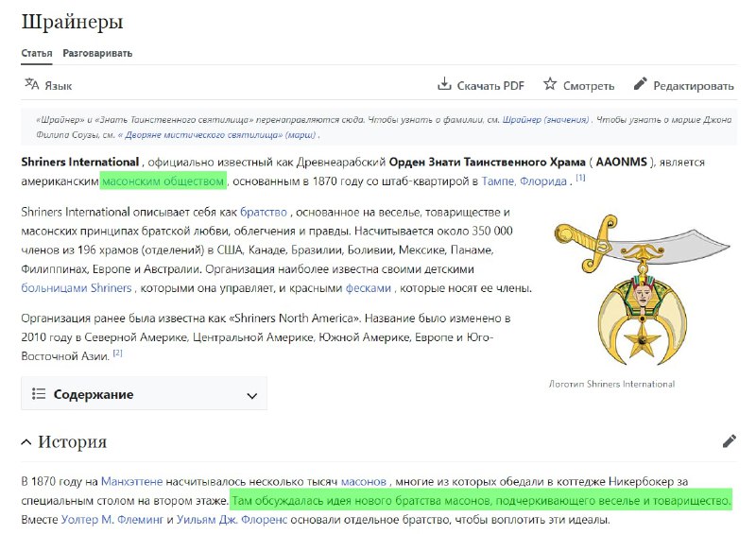The image size is (756, 534).
Task: Click the bold Shriners International text
Action: coord(80,162)
